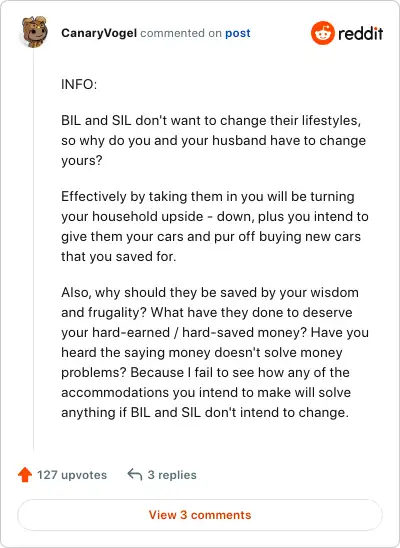This screenshot has width=400, height=548.
Task: Click the text 'that you saved for.'
Action: (x=118, y=257)
